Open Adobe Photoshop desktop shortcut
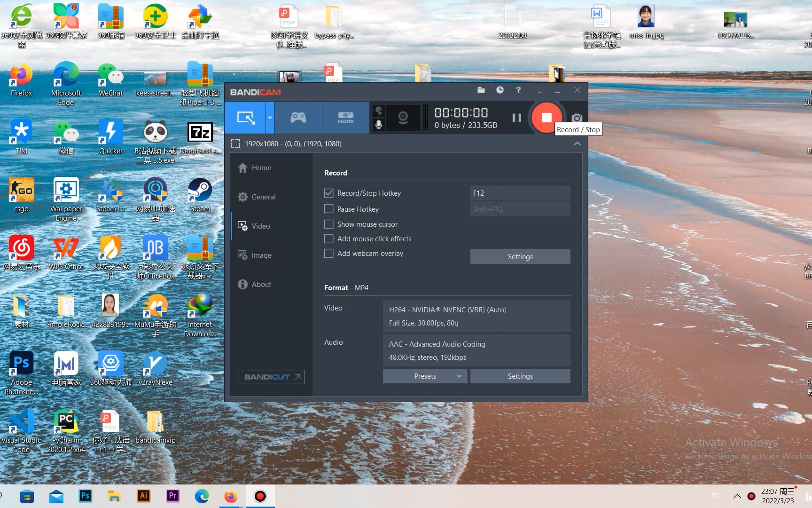Viewport: 812px width, 508px height. coord(21,373)
